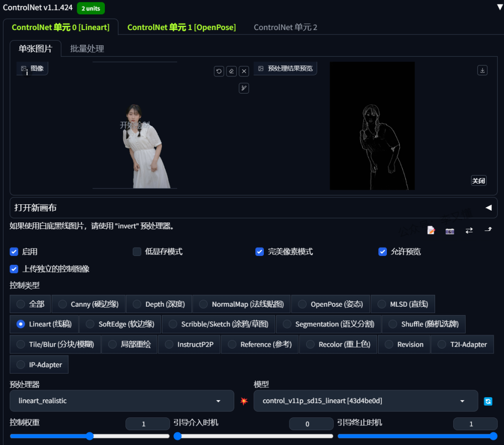Click the notepad with pencil icon
Viewport: 504px width, 445px height.
point(431,230)
